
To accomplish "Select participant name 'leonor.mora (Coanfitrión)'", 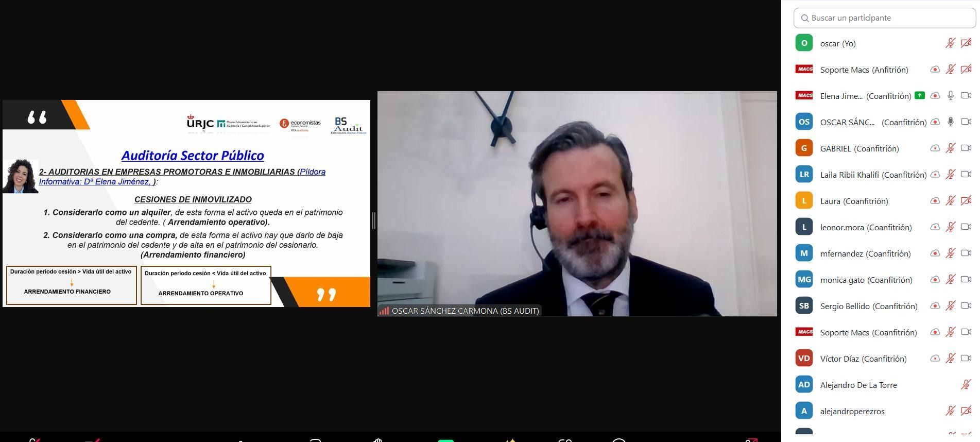I will pyautogui.click(x=866, y=227).
